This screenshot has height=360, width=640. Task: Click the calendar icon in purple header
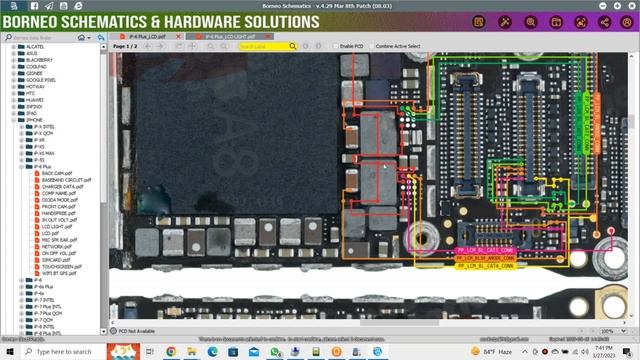[x=556, y=22]
